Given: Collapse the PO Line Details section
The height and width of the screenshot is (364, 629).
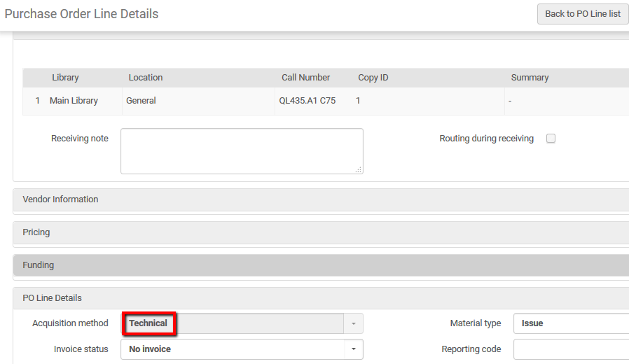Looking at the screenshot, I should [52, 298].
